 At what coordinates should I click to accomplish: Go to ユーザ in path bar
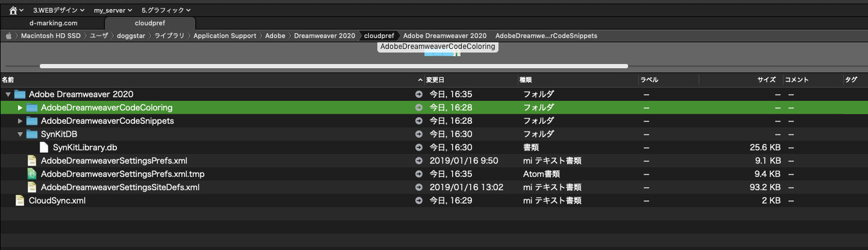[99, 36]
